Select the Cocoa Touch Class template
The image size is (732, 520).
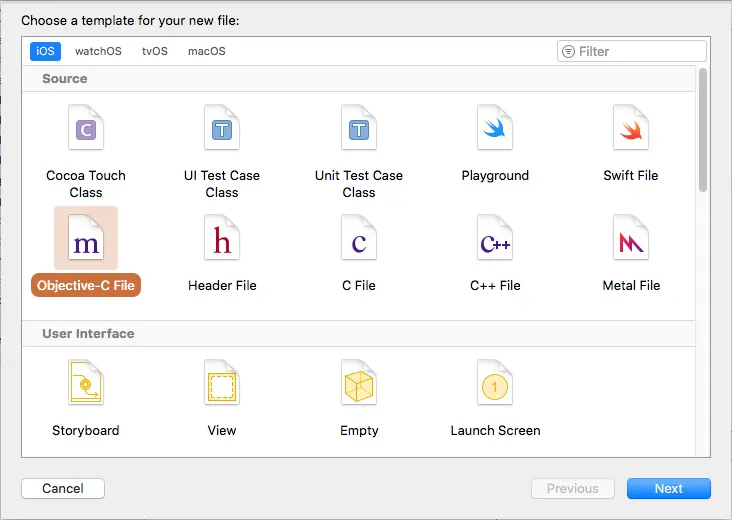tap(86, 130)
